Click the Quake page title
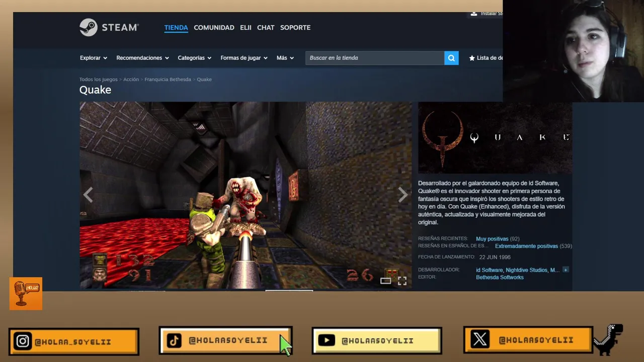 [95, 90]
